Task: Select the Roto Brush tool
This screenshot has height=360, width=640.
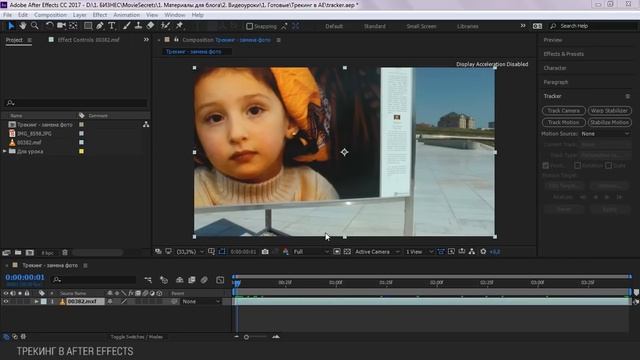Action: pos(165,26)
